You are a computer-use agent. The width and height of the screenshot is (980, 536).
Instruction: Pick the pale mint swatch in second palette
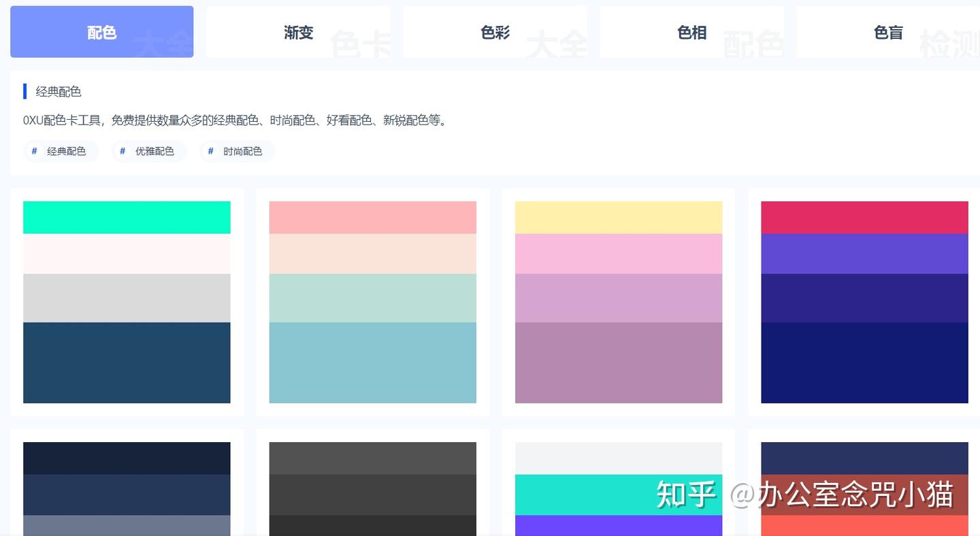click(373, 298)
